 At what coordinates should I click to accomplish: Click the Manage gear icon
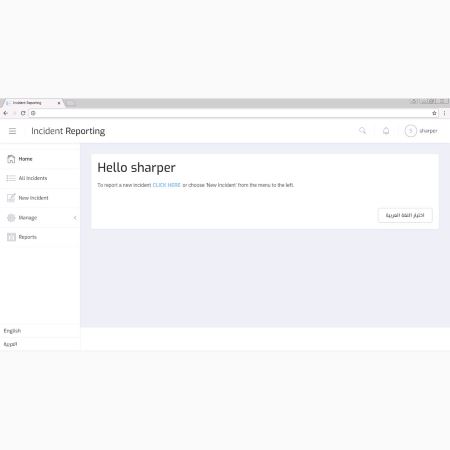point(11,218)
